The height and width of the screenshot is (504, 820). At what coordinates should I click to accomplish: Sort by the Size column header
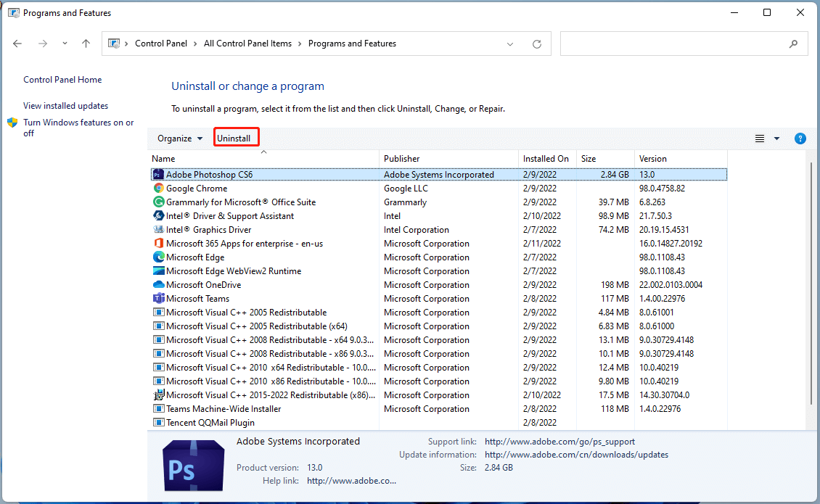click(605, 158)
